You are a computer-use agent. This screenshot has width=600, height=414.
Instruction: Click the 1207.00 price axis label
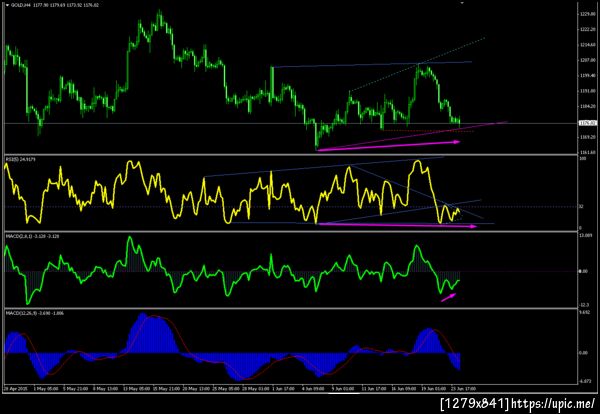pyautogui.click(x=587, y=60)
